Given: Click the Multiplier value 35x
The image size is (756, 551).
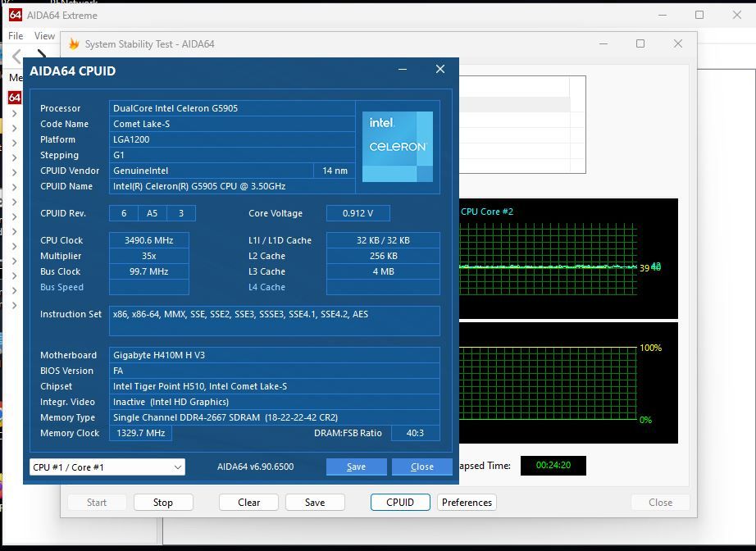Looking at the screenshot, I should click(149, 256).
